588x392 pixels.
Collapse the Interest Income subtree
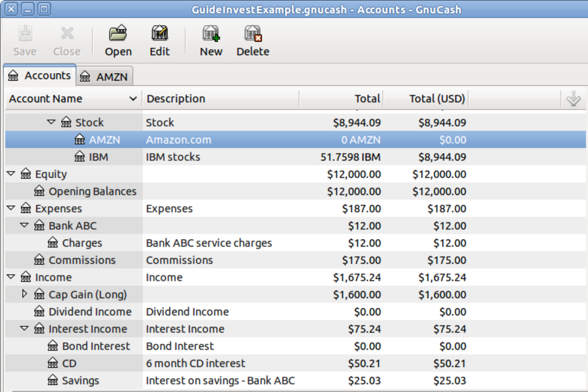tap(24, 328)
